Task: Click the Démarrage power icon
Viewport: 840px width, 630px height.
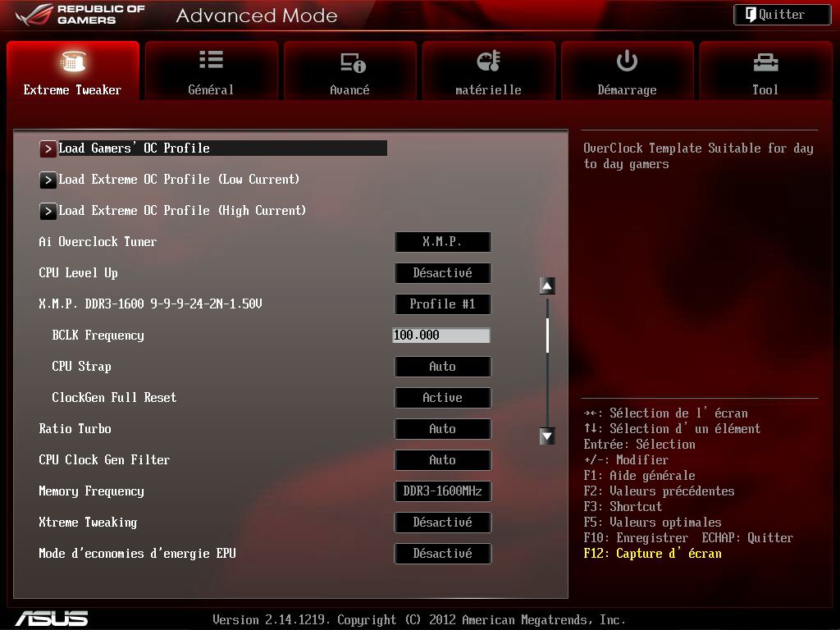Action: (627, 61)
